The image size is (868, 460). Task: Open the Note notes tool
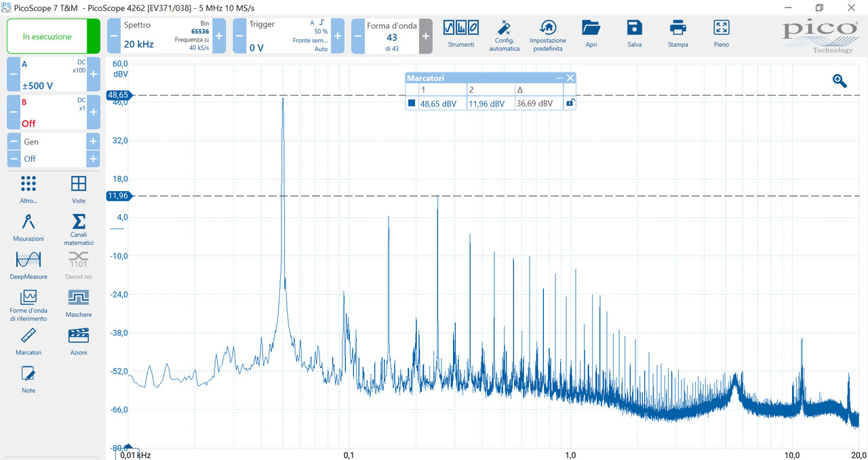pos(28,379)
